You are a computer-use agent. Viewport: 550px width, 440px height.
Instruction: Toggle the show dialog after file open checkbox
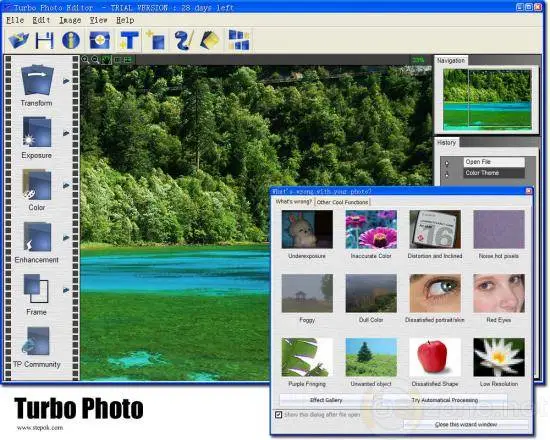(279, 415)
